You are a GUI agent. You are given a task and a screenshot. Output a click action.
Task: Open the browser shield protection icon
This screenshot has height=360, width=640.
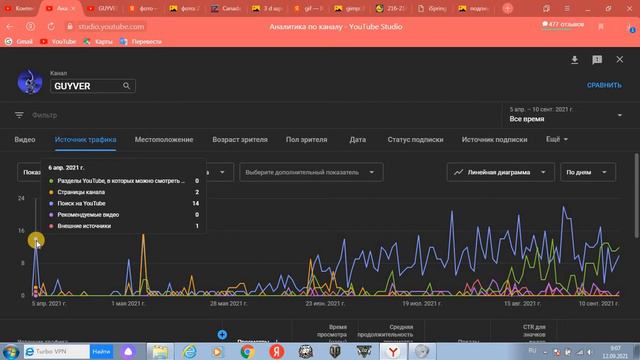[x=30, y=27]
